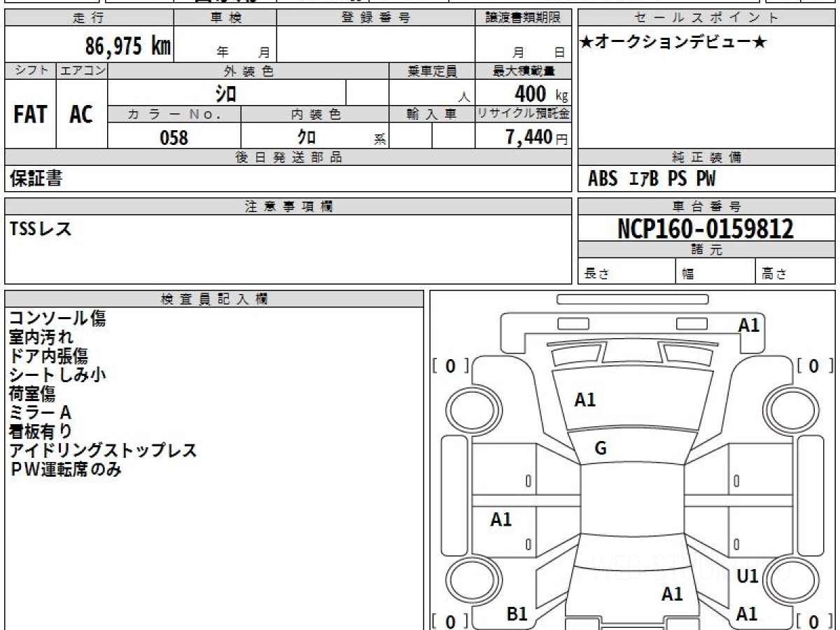
Task: Select the 室内汚れ inspector note
Action: coord(41,337)
